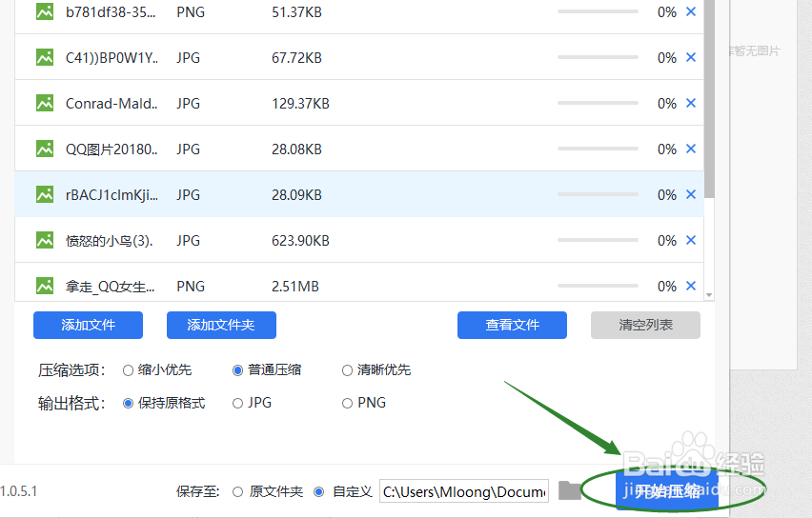
Task: Remove the b781df38-35 PNG file from list
Action: 691,11
